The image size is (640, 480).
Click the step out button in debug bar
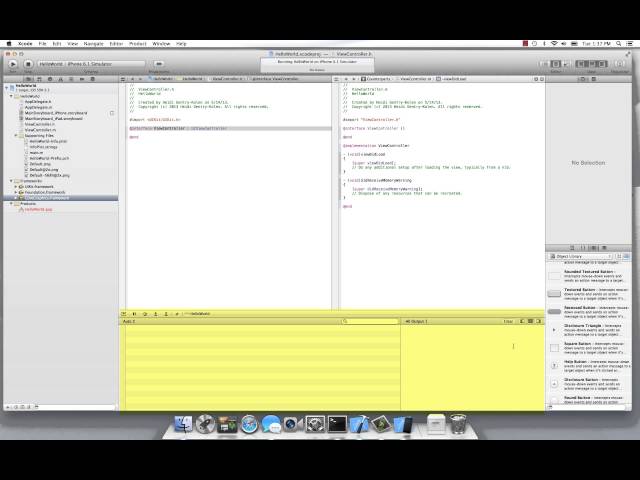coord(166,314)
